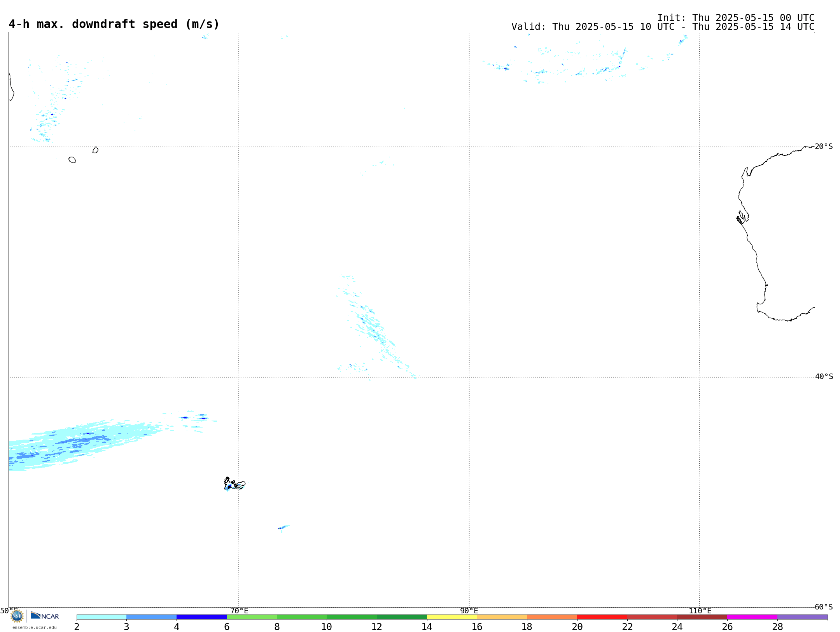Click the 110°E longitude label
The width and height of the screenshot is (840, 632).
coord(700,611)
